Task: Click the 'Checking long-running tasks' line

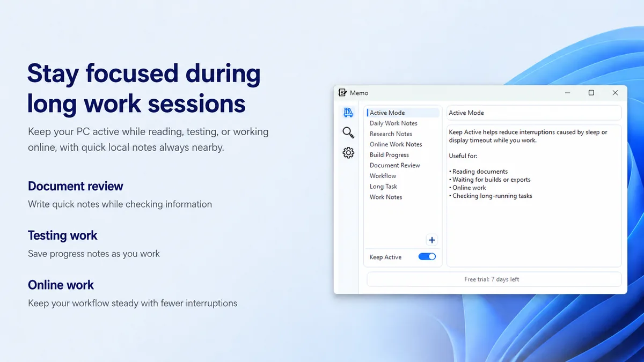Action: tap(491, 196)
